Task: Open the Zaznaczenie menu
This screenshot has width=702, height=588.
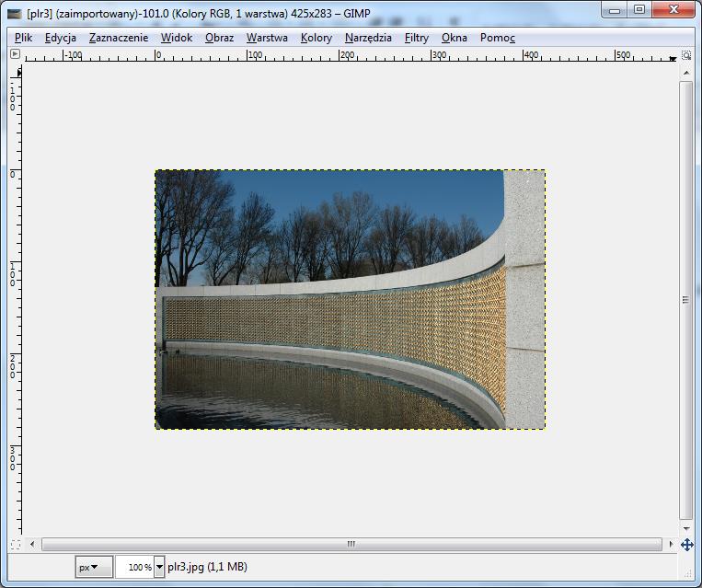Action: [119, 38]
